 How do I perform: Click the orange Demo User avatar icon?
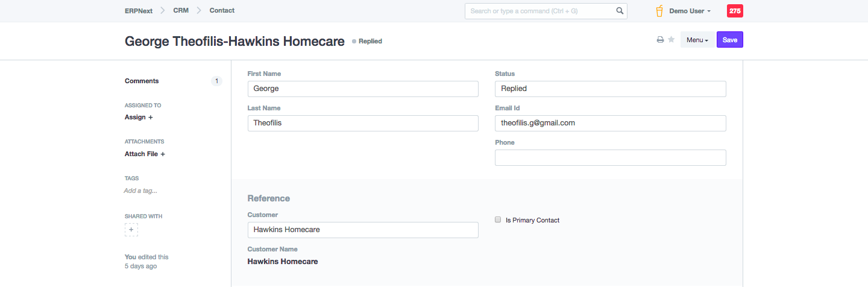pyautogui.click(x=659, y=11)
